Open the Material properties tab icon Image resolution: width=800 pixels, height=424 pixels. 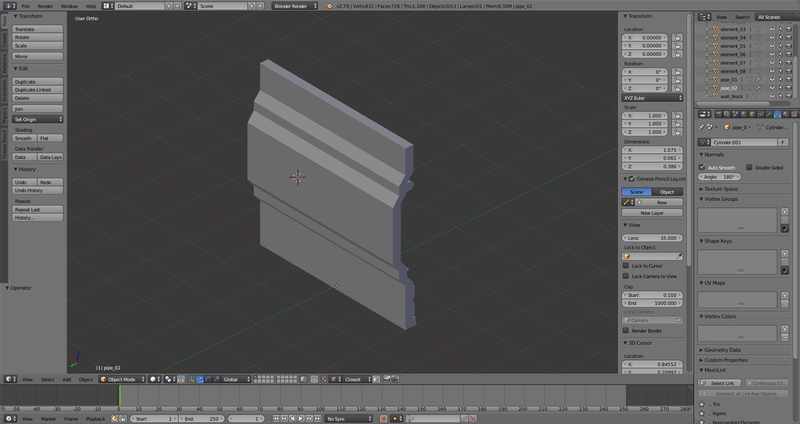pyautogui.click(x=786, y=114)
